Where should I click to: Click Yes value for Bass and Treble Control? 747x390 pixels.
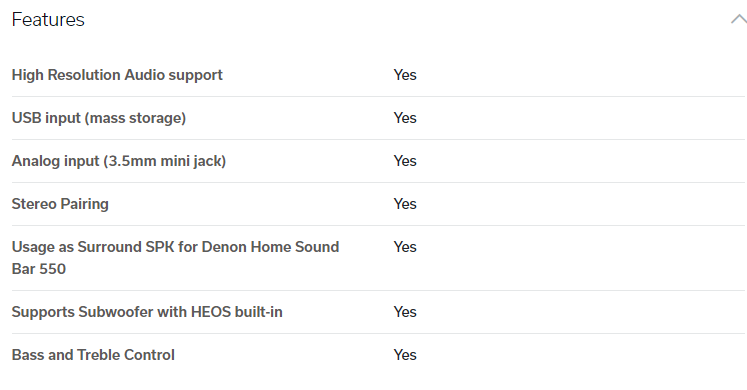click(x=405, y=355)
